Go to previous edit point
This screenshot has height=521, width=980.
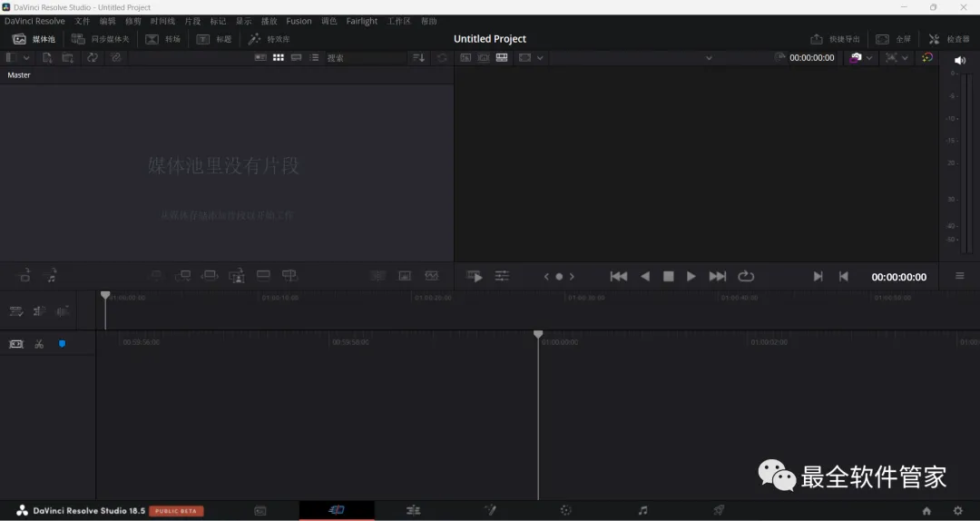pyautogui.click(x=843, y=277)
